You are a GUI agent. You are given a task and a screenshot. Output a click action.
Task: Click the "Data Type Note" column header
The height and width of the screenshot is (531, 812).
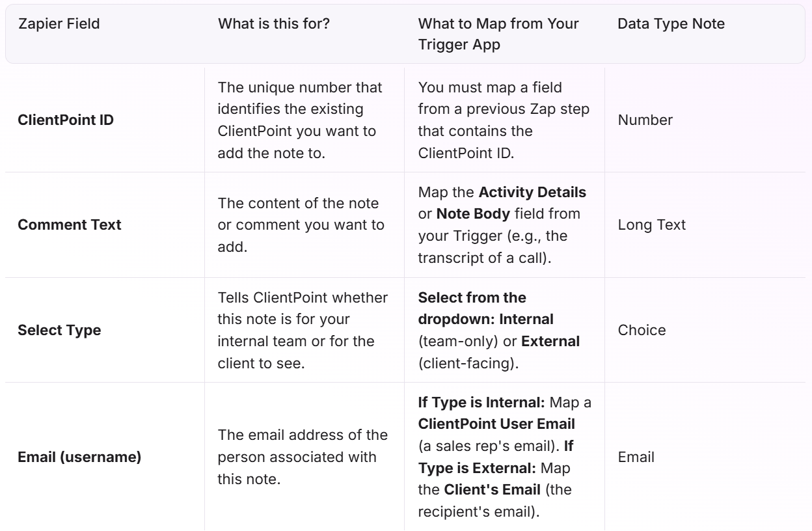[x=671, y=25]
